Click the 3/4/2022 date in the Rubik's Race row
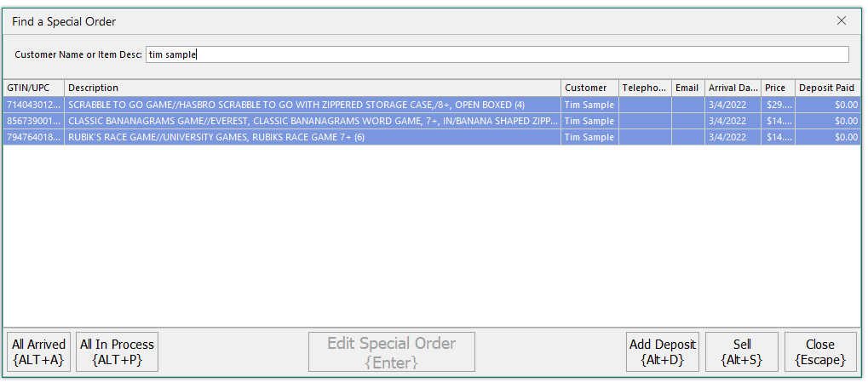Viewport: 868px width, 388px height. tap(733, 137)
